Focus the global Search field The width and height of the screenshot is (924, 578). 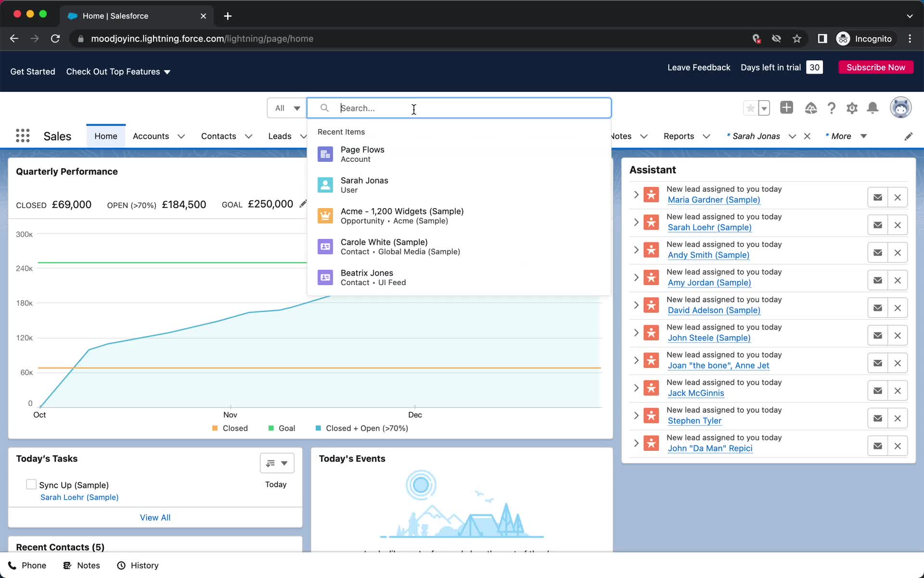459,108
